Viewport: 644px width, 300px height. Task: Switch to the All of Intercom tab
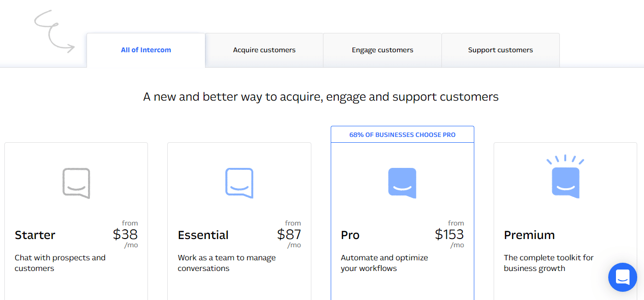click(x=146, y=50)
